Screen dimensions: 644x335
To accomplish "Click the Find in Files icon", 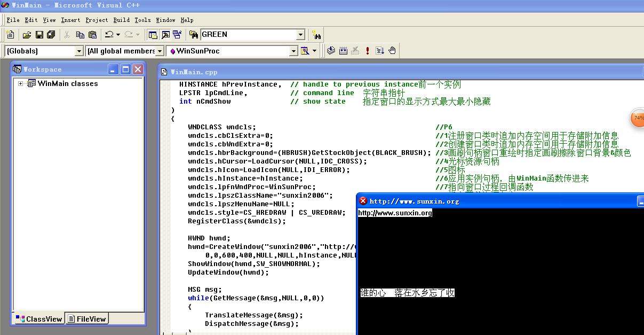I will 194,35.
